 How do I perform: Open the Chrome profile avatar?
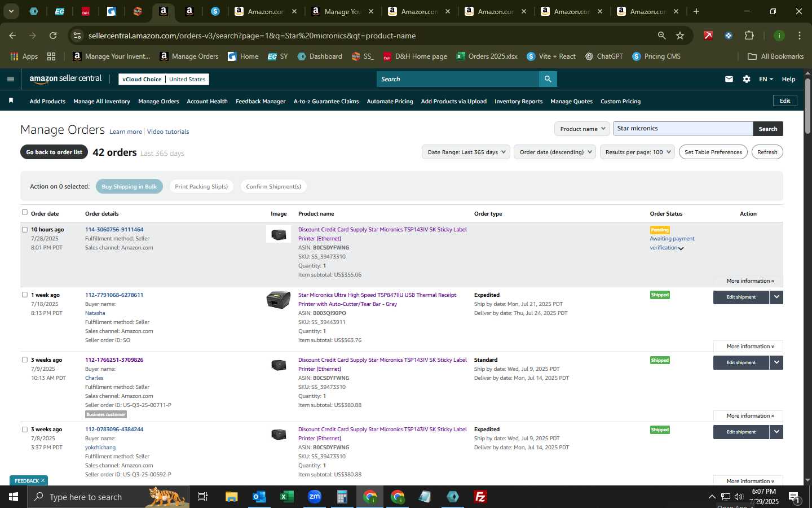(x=779, y=36)
